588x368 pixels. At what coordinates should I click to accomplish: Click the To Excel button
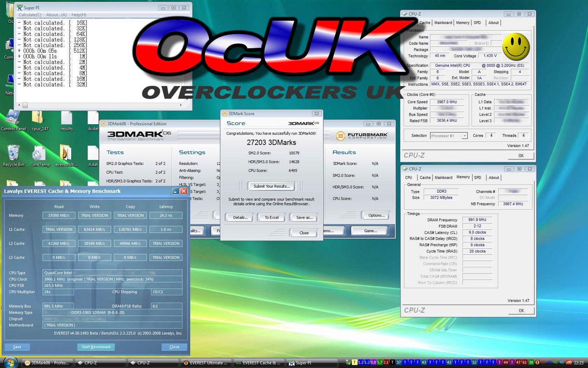[271, 218]
